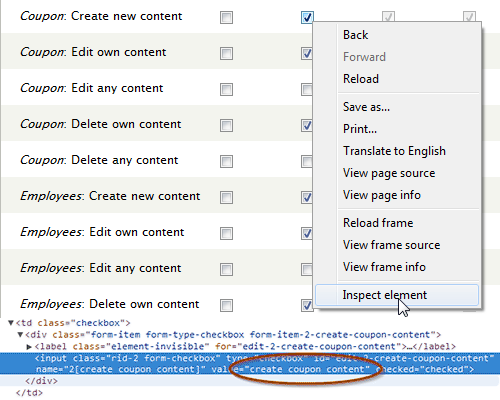
Task: Tick the first checkbox for Employees: Delete own content
Action: 226,306
